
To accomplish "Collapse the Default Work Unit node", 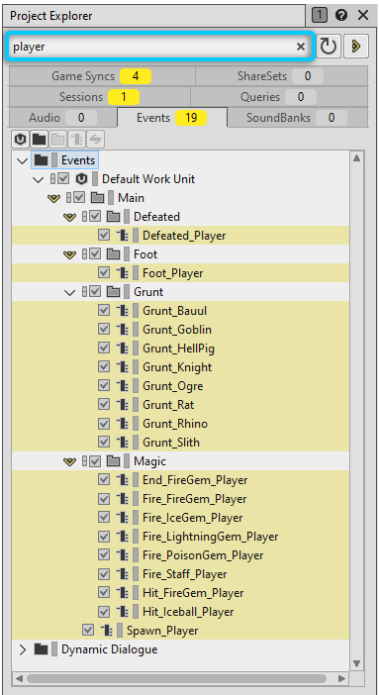I will coord(38,180).
